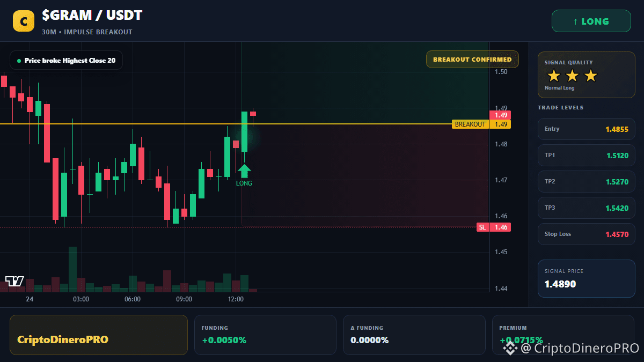The image size is (644, 362).
Task: Click the green LONG button at top right
Action: click(591, 21)
